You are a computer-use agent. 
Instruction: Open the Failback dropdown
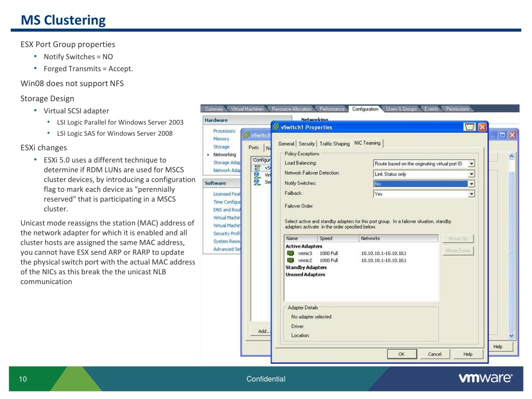[471, 194]
